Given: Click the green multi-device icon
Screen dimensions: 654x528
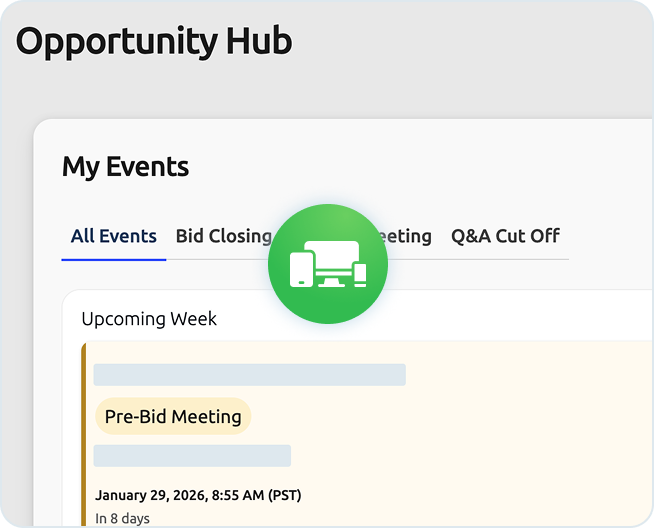Looking at the screenshot, I should click(327, 264).
